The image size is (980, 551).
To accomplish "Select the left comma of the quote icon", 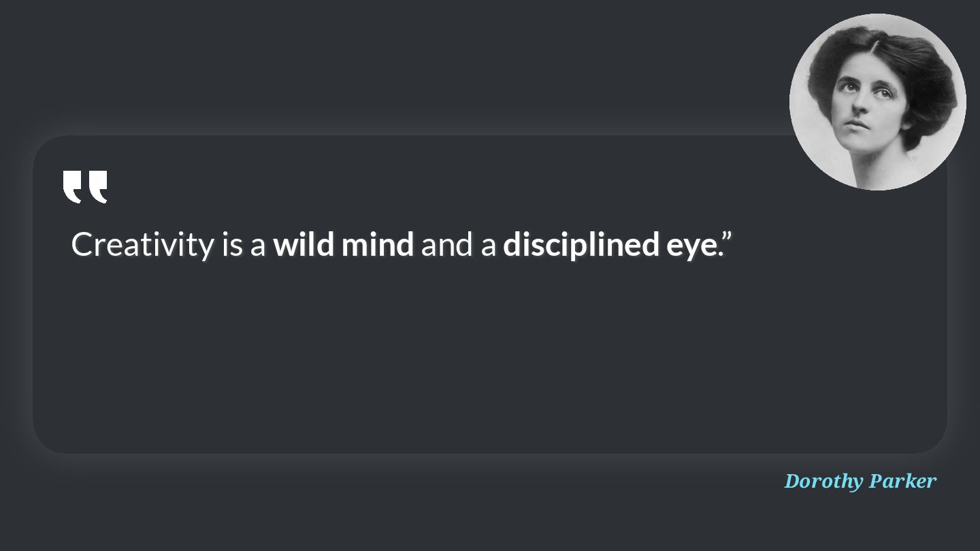I will (73, 187).
